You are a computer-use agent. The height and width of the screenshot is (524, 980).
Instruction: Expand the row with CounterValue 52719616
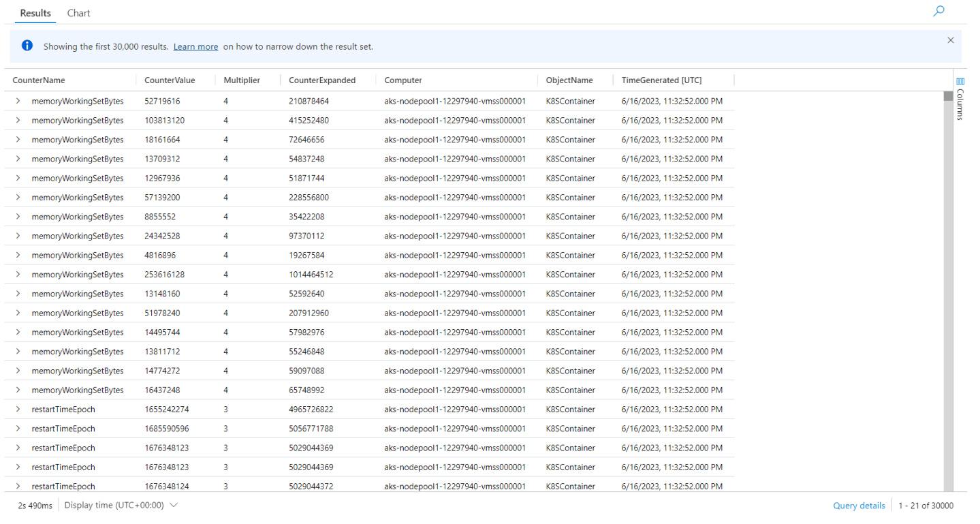tap(18, 101)
